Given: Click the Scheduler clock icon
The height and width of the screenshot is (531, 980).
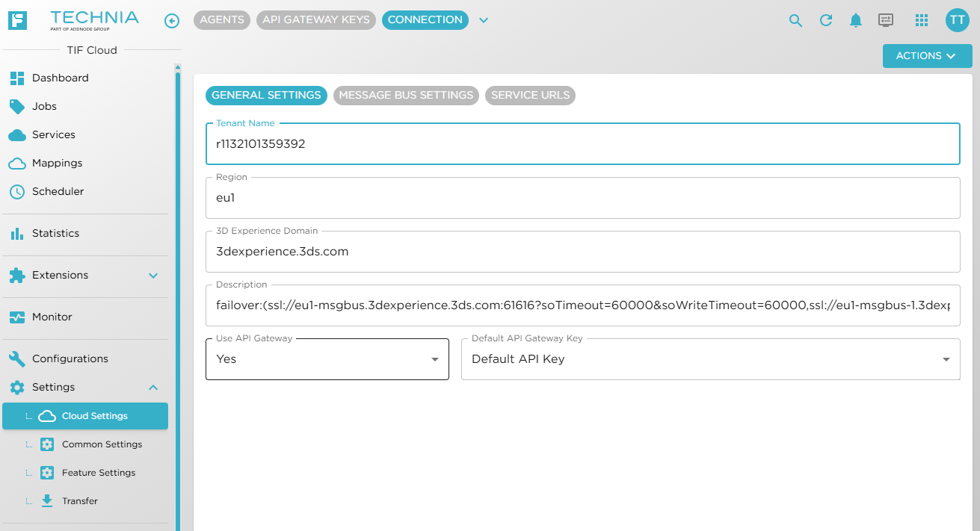Looking at the screenshot, I should [x=17, y=192].
